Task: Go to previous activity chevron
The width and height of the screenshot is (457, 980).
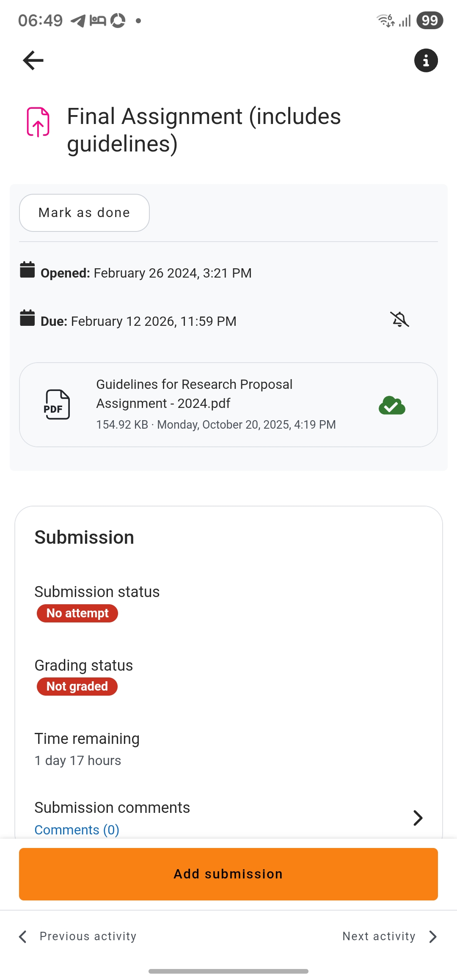Action: pos(23,936)
